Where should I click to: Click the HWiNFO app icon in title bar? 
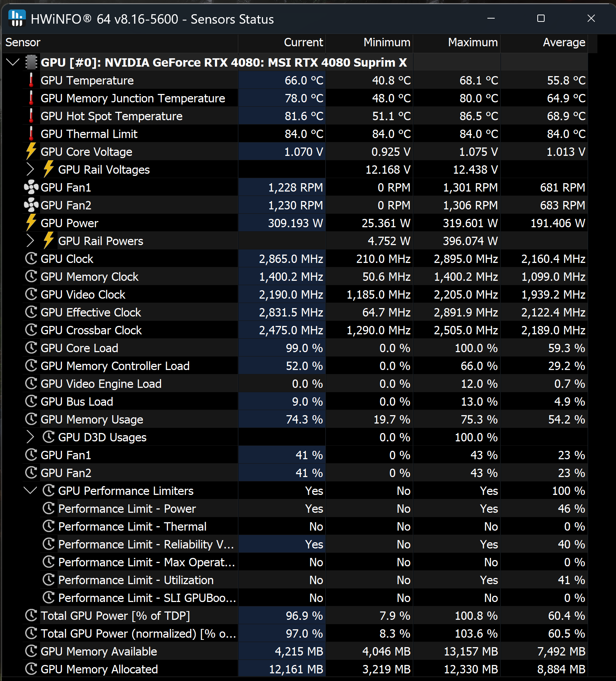click(17, 18)
